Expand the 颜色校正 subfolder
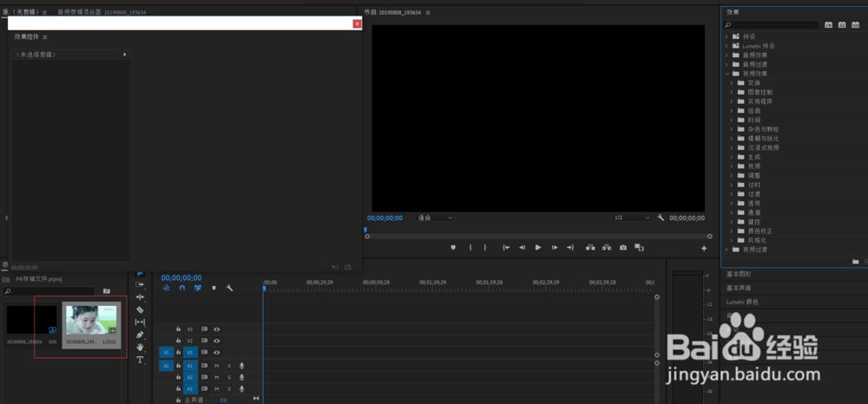Image resolution: width=868 pixels, height=404 pixels. pyautogui.click(x=731, y=231)
